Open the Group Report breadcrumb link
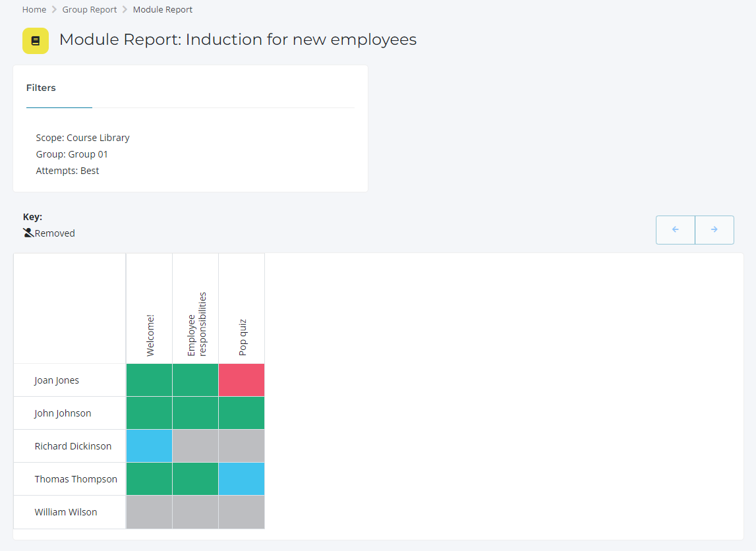Image resolution: width=756 pixels, height=551 pixels. 89,10
